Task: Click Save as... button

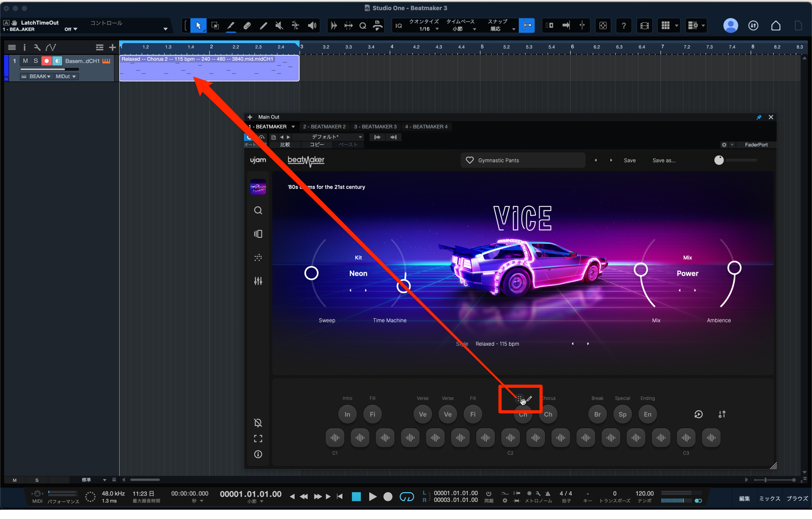Action: click(664, 161)
